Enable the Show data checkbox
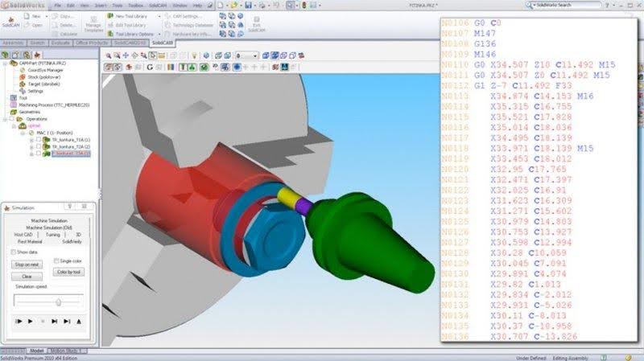The width and height of the screenshot is (644, 361). [14, 252]
